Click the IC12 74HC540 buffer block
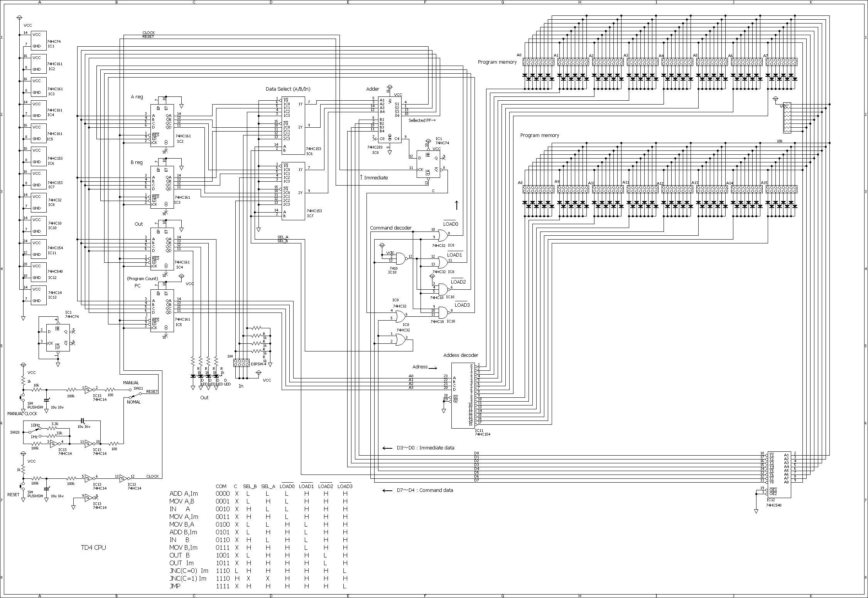Image resolution: width=868 pixels, height=598 pixels. click(779, 475)
